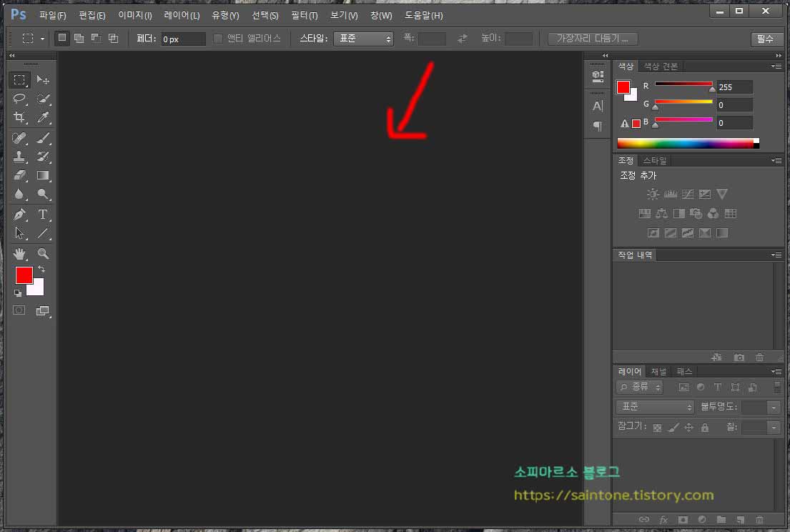This screenshot has width=790, height=532.
Task: Click the red foreground color swatch in toolbox
Action: pyautogui.click(x=24, y=275)
